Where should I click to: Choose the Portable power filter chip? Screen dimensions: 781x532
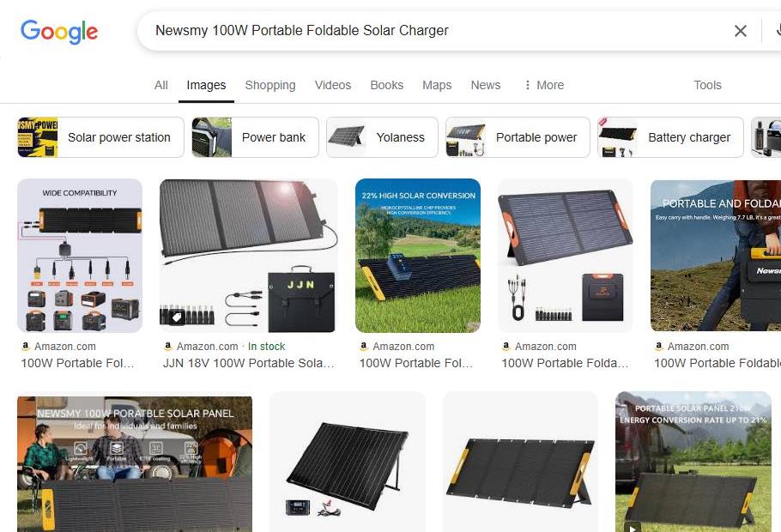(x=518, y=137)
